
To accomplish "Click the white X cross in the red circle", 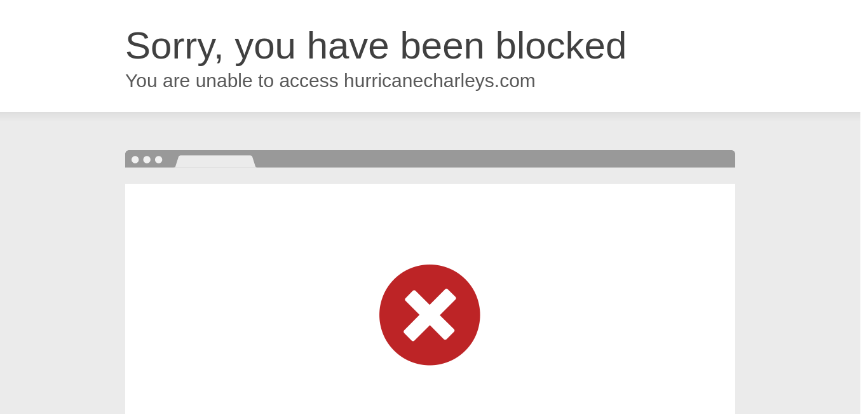I will [430, 315].
